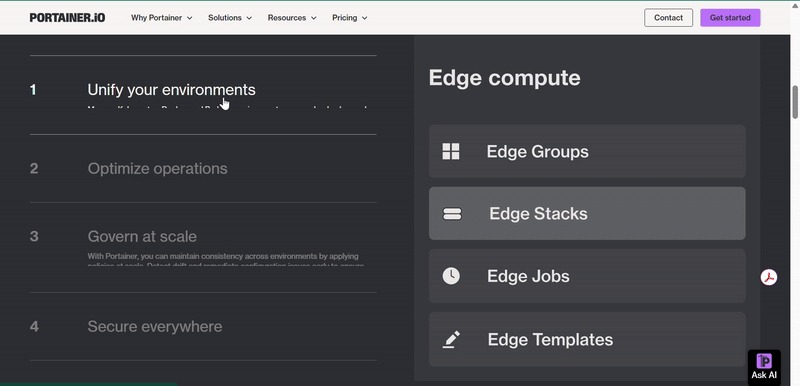Open the Why Portainer menu
Viewport: 800px width, 386px height.
point(162,18)
